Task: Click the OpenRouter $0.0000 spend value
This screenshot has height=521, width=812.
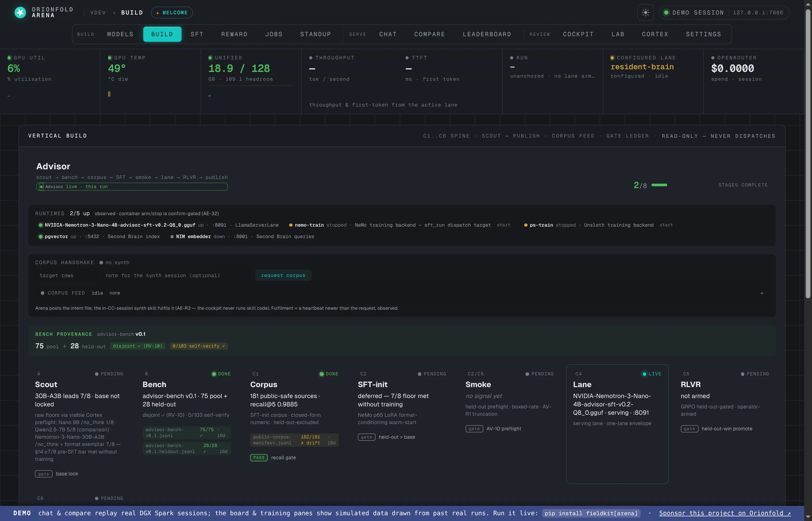Action: click(732, 68)
